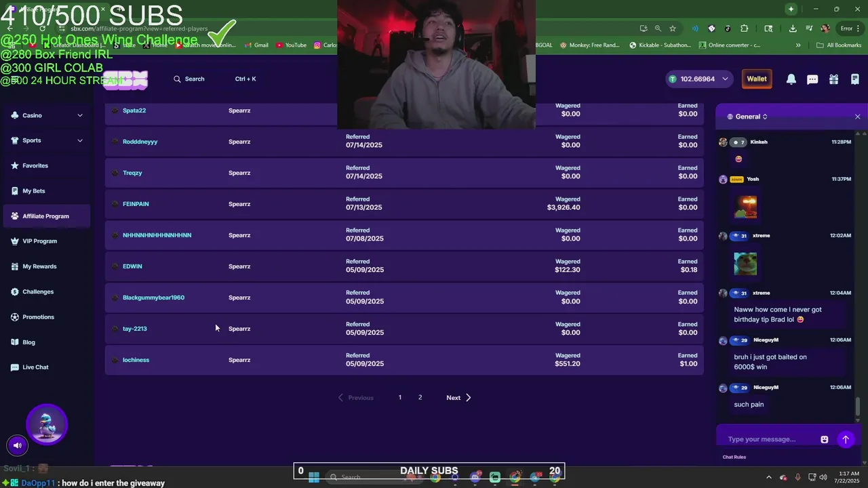The image size is (868, 488).
Task: Click the taskbar clock showing 1:17 AM
Action: 848,477
